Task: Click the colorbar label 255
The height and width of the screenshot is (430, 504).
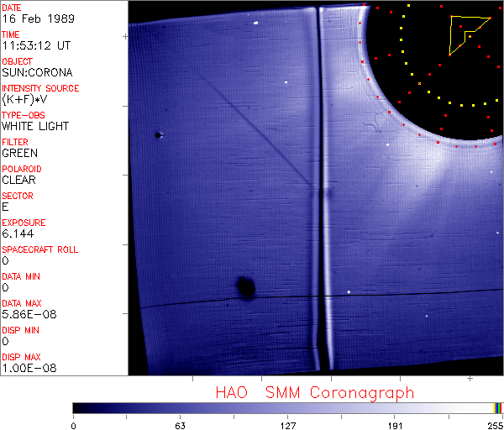Action: pos(496,426)
